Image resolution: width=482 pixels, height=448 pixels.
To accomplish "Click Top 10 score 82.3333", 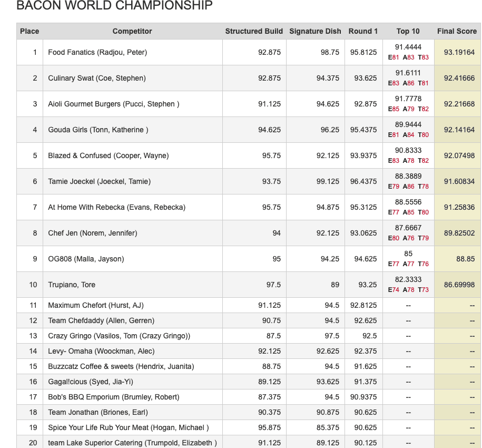I will [408, 279].
